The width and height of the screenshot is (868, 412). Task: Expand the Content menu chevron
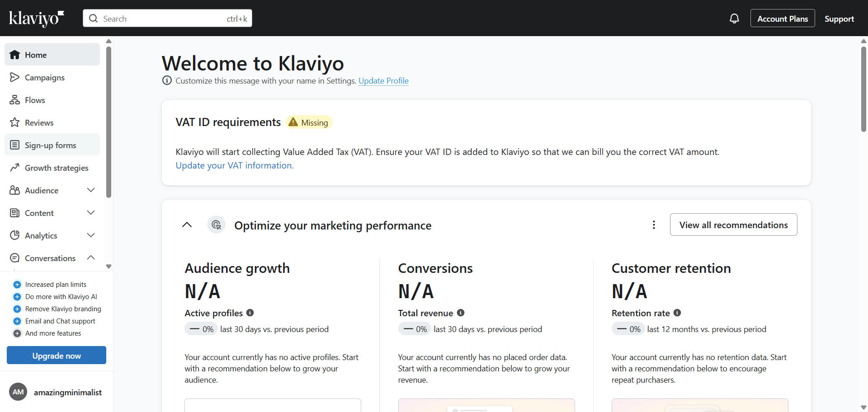coord(91,213)
